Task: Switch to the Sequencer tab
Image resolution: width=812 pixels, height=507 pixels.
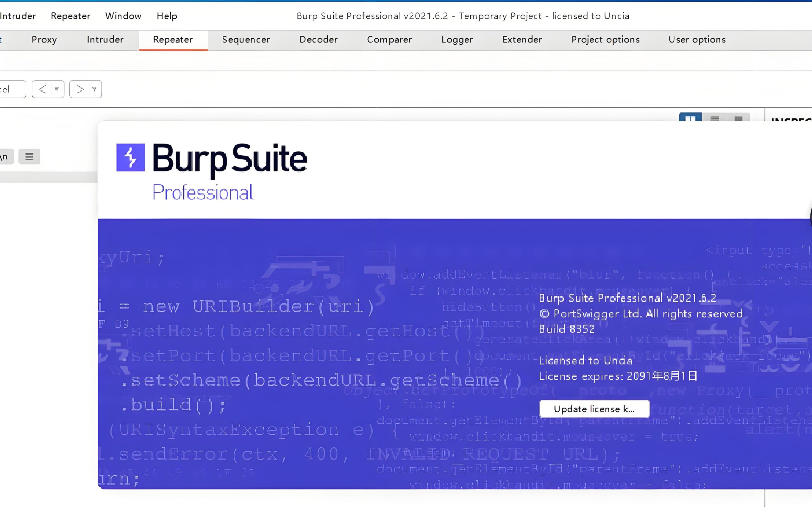Action: pyautogui.click(x=246, y=40)
